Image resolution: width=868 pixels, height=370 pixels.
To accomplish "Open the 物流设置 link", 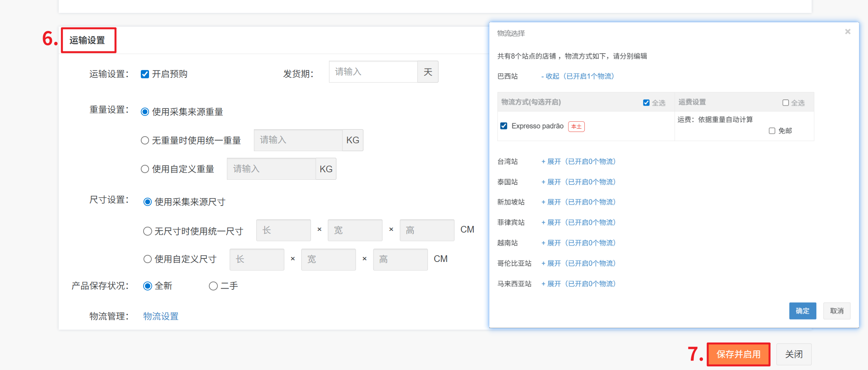I will point(161,316).
